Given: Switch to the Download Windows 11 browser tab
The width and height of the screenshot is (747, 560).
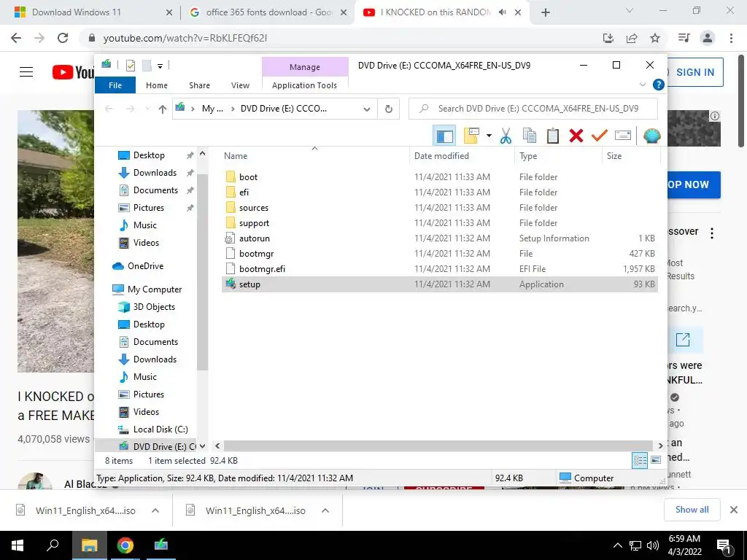Looking at the screenshot, I should 76,12.
